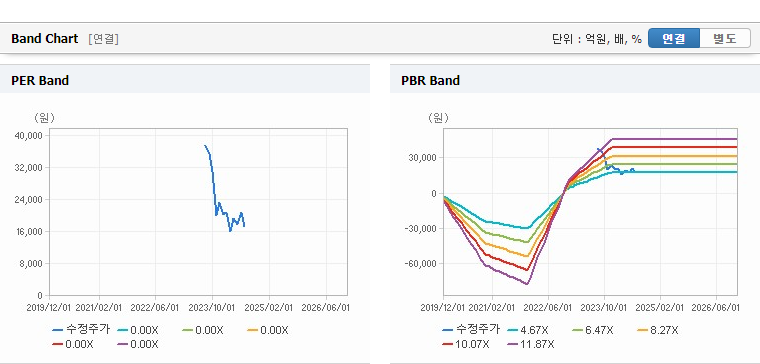Image resolution: width=760 pixels, height=364 pixels.
Task: Click the 11.87X purple legend item
Action: [x=531, y=345]
